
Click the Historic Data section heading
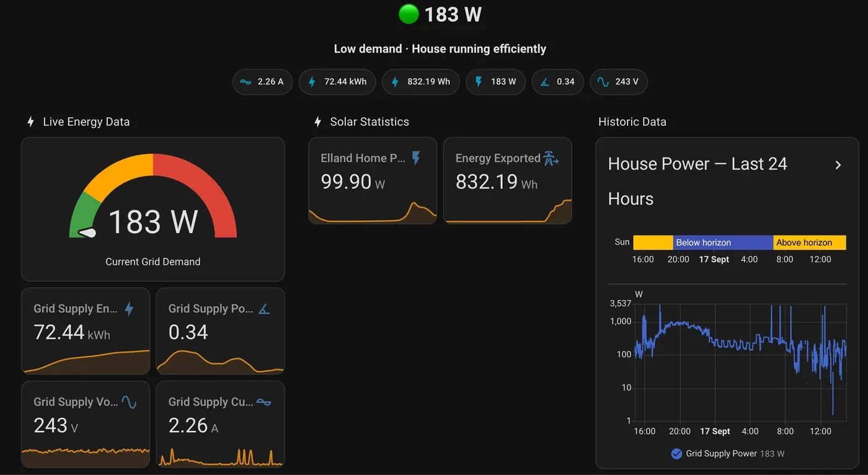(x=632, y=122)
